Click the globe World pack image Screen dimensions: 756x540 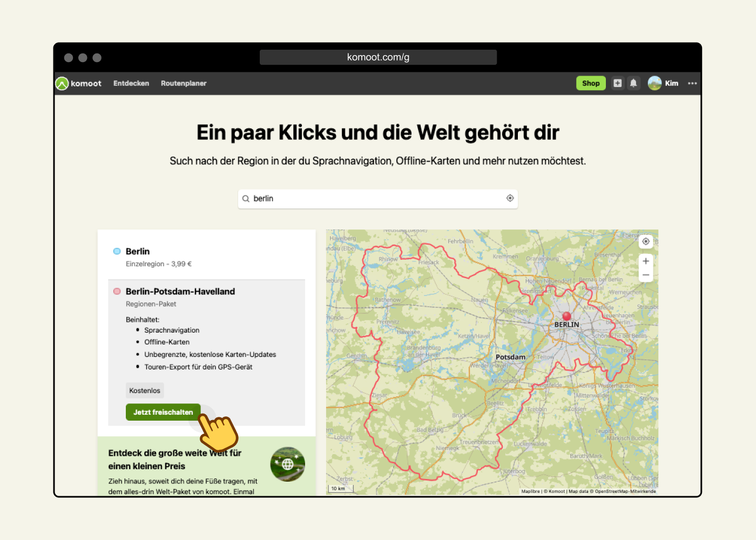tap(288, 464)
